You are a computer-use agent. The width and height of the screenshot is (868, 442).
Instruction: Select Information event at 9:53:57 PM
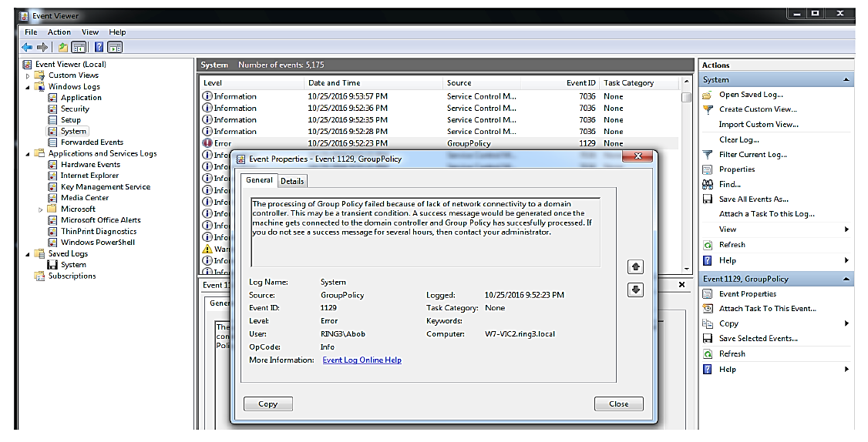[x=439, y=96]
